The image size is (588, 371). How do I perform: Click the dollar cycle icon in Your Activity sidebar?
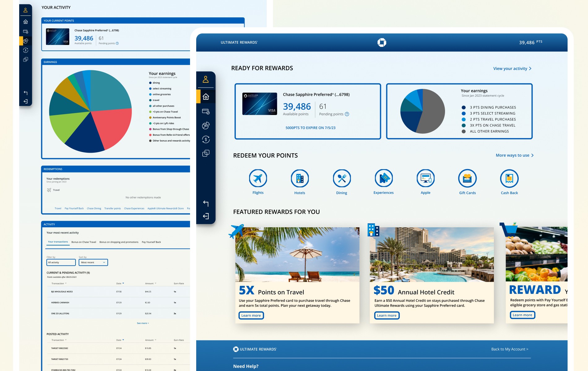pyautogui.click(x=26, y=50)
